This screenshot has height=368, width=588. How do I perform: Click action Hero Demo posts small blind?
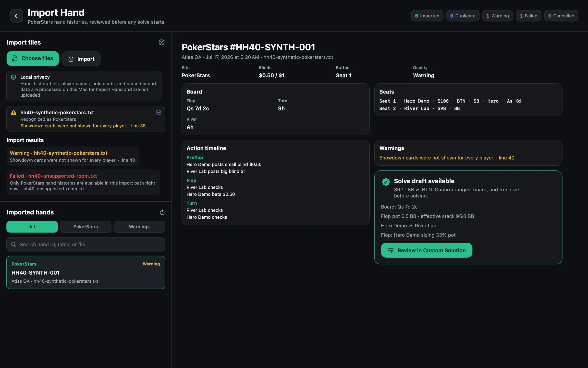pos(224,164)
